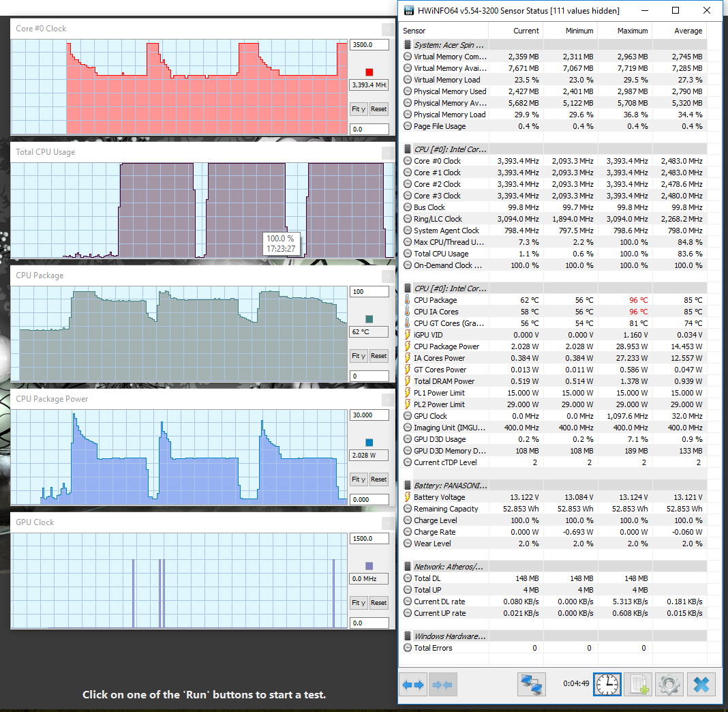Click Reset in GPU Clock graph

tap(379, 603)
